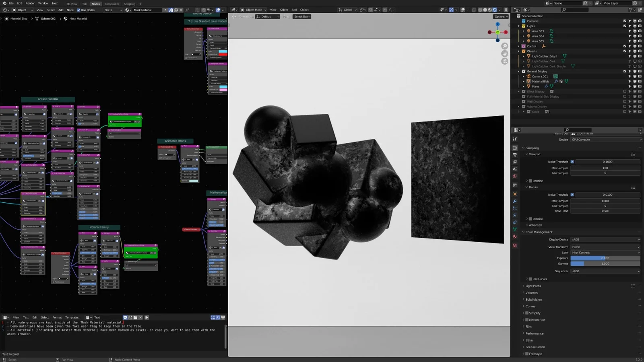Switch to the Compositor workspace tab
Image resolution: width=644 pixels, height=362 pixels.
click(x=111, y=4)
